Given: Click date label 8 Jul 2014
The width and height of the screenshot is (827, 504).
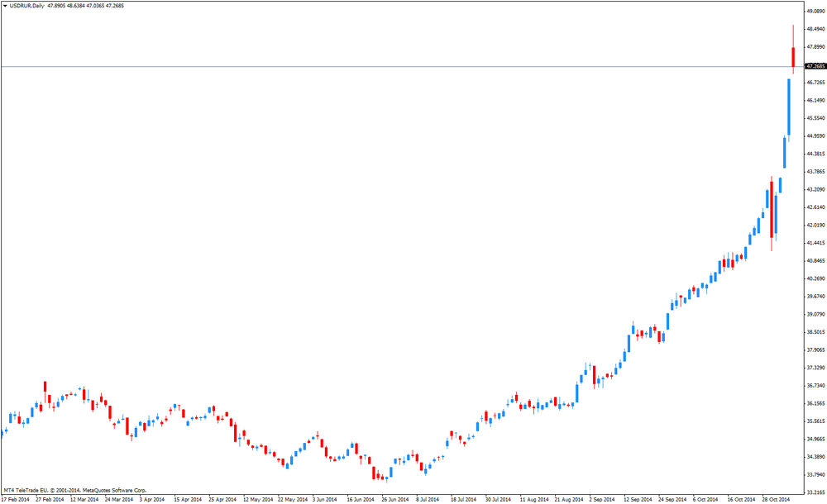Looking at the screenshot, I should coord(428,499).
